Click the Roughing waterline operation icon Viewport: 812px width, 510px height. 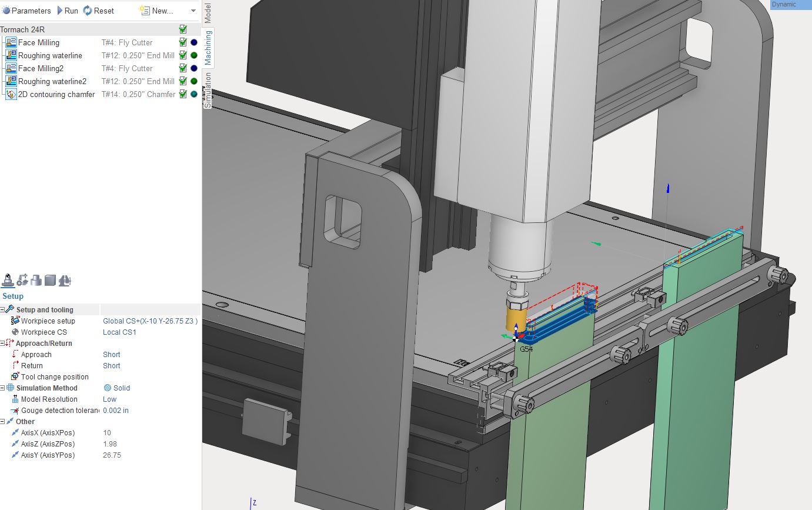pyautogui.click(x=11, y=55)
